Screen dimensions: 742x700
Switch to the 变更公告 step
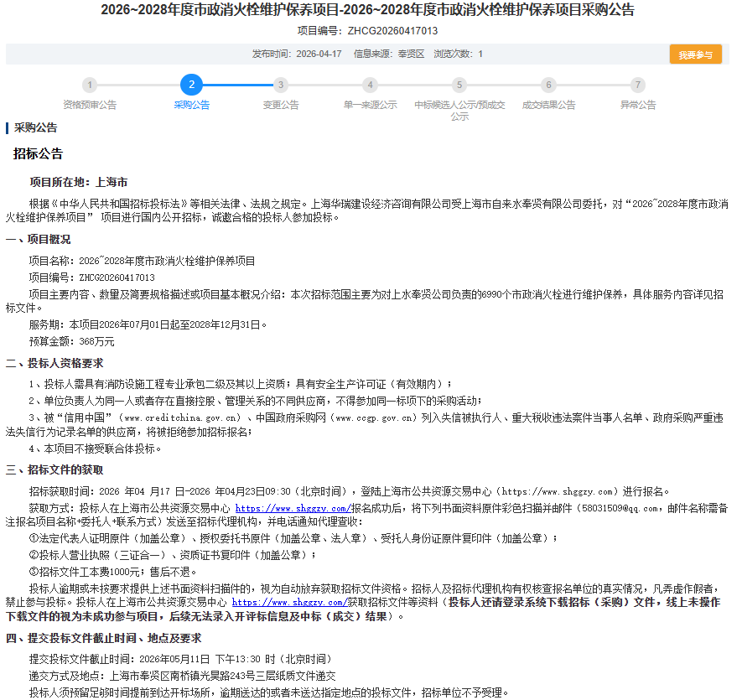click(281, 106)
